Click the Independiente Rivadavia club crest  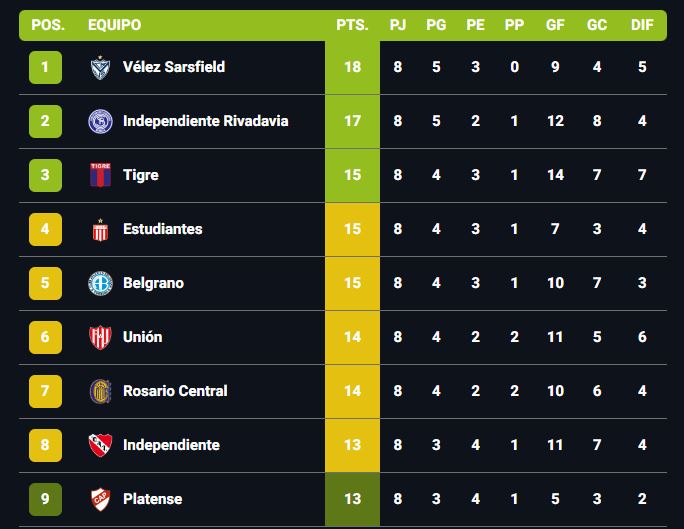click(x=100, y=121)
